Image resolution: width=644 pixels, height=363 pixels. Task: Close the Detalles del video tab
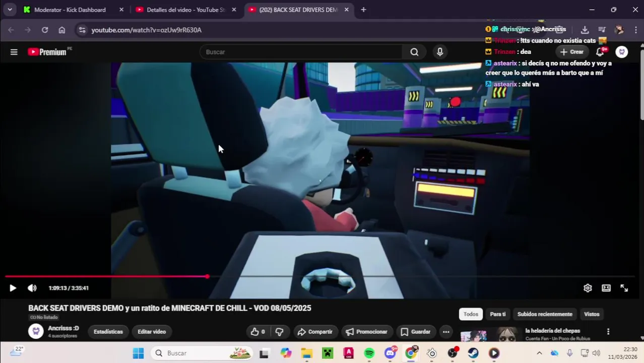point(234,10)
